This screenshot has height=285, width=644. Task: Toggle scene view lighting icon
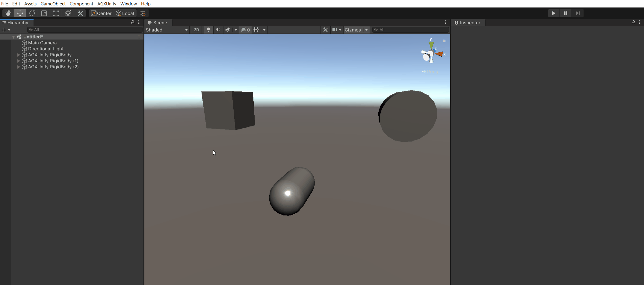point(208,30)
